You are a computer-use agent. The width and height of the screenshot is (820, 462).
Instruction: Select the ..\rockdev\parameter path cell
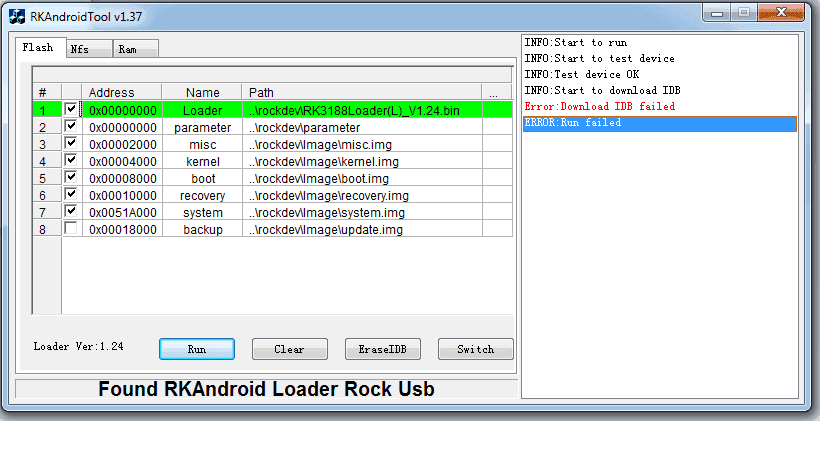[362, 128]
